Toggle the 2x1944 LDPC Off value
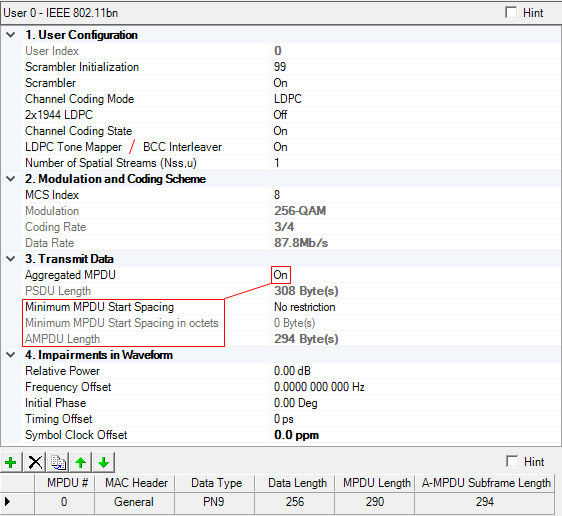Viewport: 562px width, 516px height. (280, 115)
